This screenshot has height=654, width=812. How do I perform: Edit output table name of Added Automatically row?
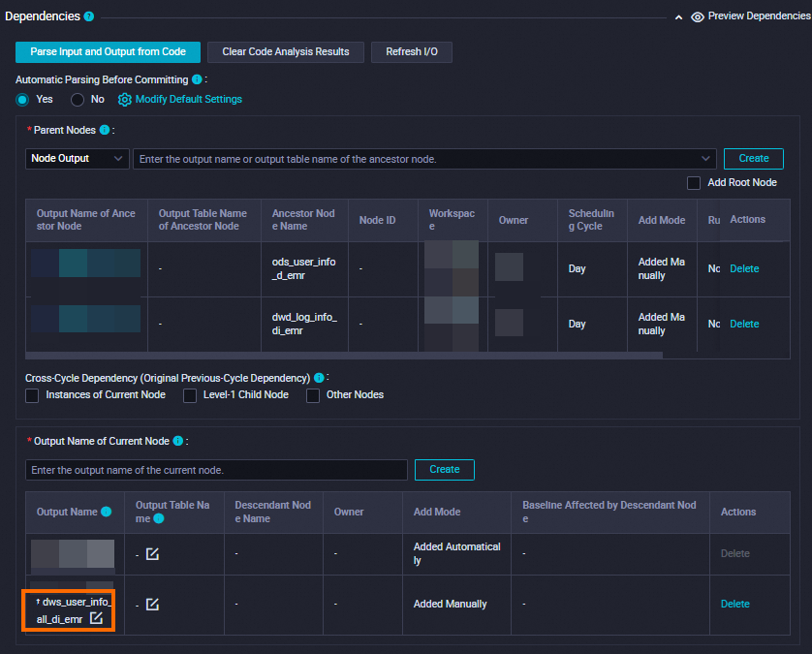pos(152,554)
